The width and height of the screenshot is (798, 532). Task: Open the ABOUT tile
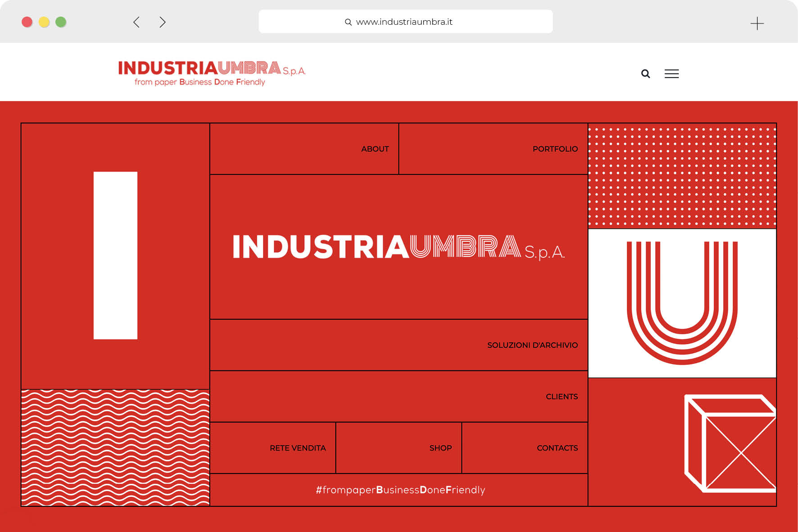[304, 149]
